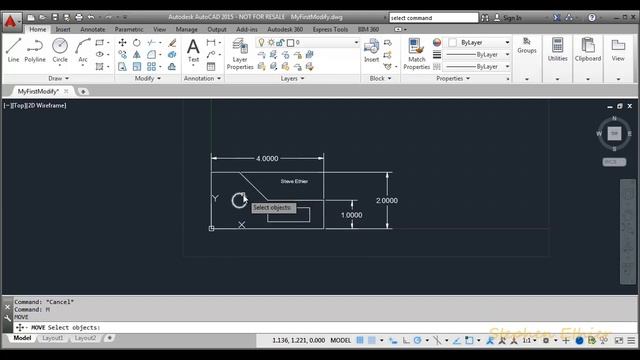This screenshot has width=640, height=360.
Task: Open the Express Tools ribbon tab
Action: tap(330, 29)
